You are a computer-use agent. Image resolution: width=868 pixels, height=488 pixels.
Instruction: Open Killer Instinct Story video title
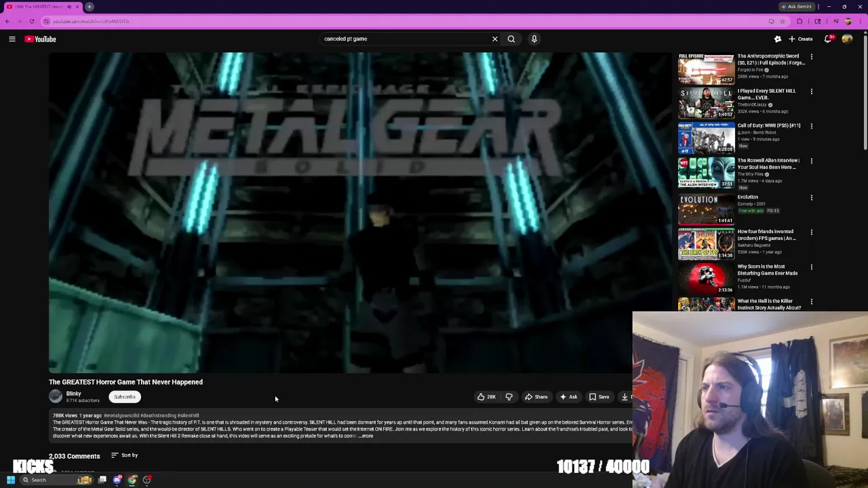tap(769, 304)
